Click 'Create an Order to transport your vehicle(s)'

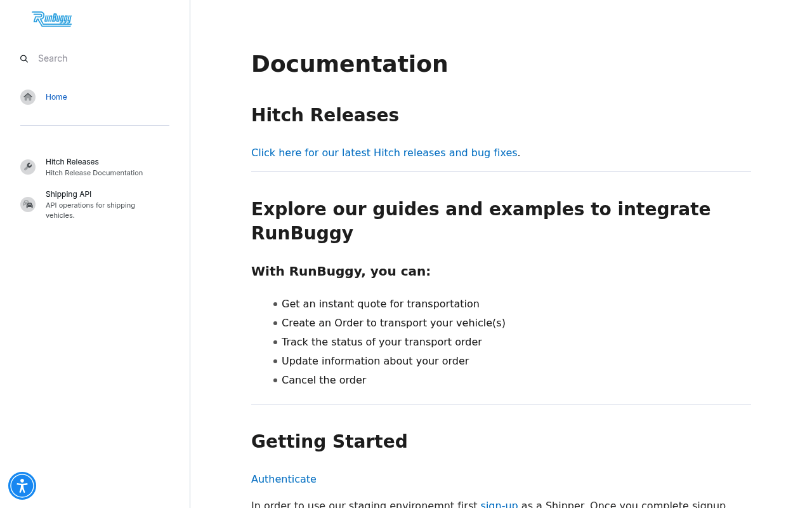click(393, 323)
